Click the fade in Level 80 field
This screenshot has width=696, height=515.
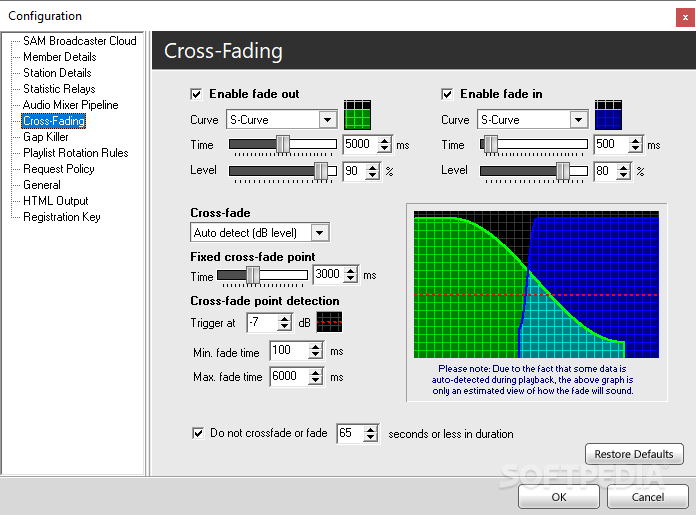click(x=605, y=171)
